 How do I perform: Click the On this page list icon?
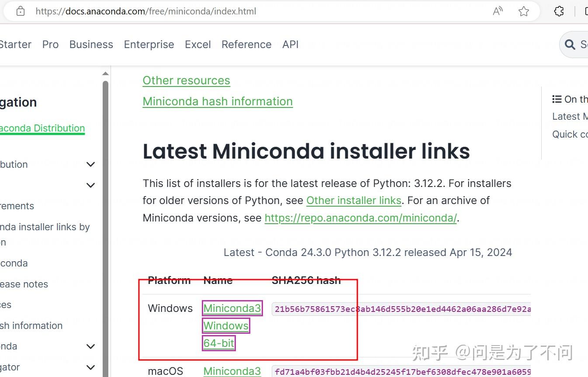(557, 99)
